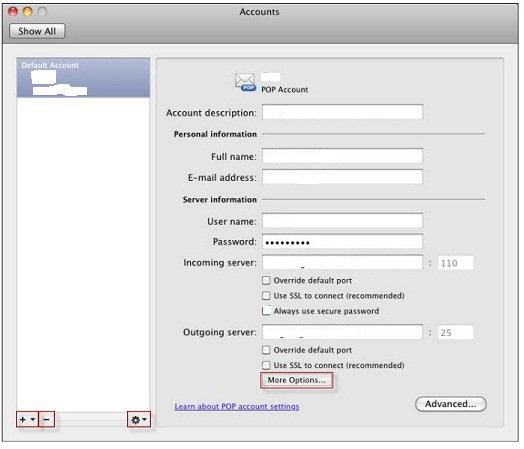This screenshot has height=449, width=524.
Task: Click the POP envelope account icon
Action: 245,82
